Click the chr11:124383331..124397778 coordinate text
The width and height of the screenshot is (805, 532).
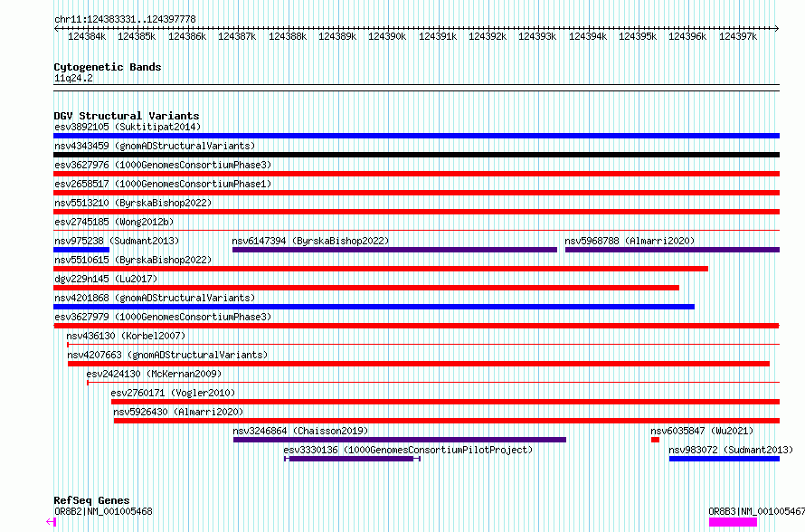click(125, 19)
